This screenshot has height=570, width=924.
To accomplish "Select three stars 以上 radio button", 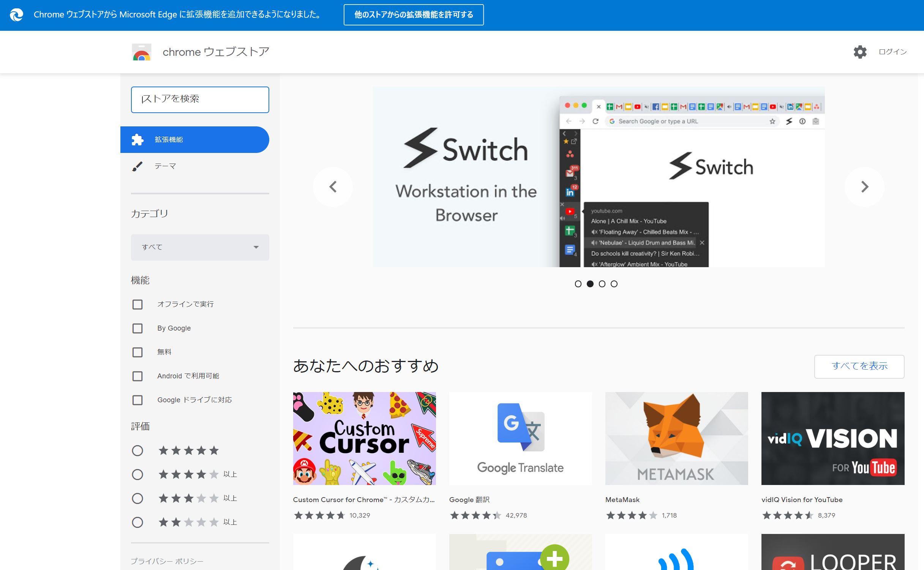I will pos(137,498).
